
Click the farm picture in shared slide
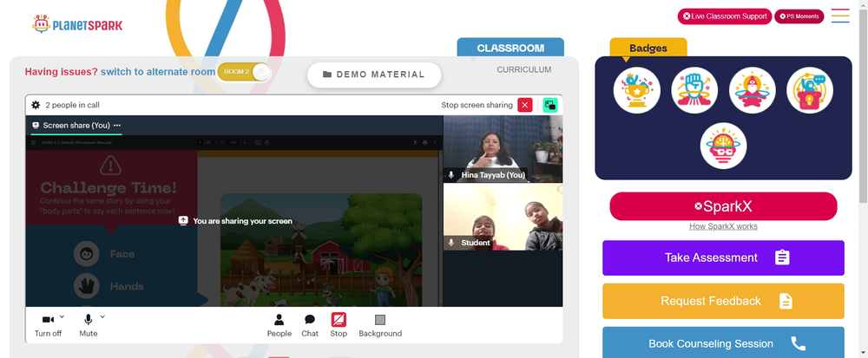click(321, 250)
